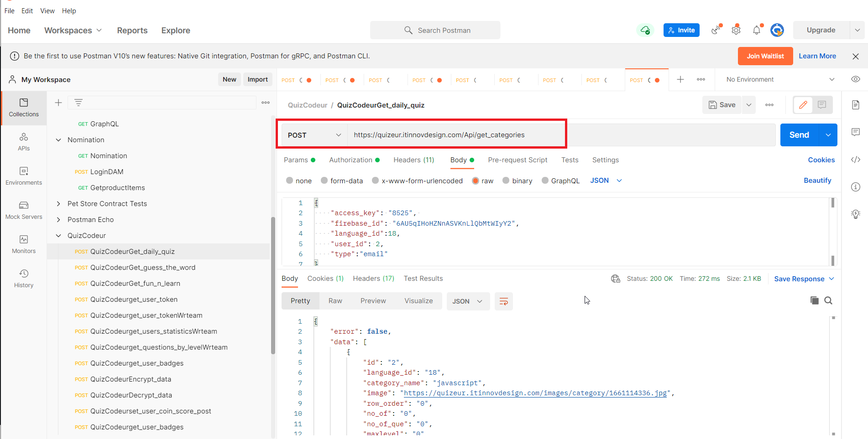Open a new request tab with plus
Image resolution: width=868 pixels, height=439 pixels.
point(680,79)
